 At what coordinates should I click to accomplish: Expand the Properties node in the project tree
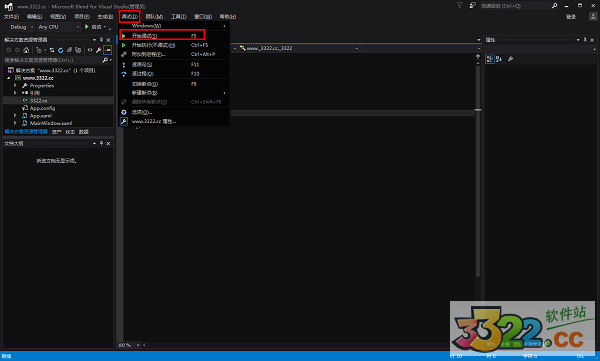15,86
